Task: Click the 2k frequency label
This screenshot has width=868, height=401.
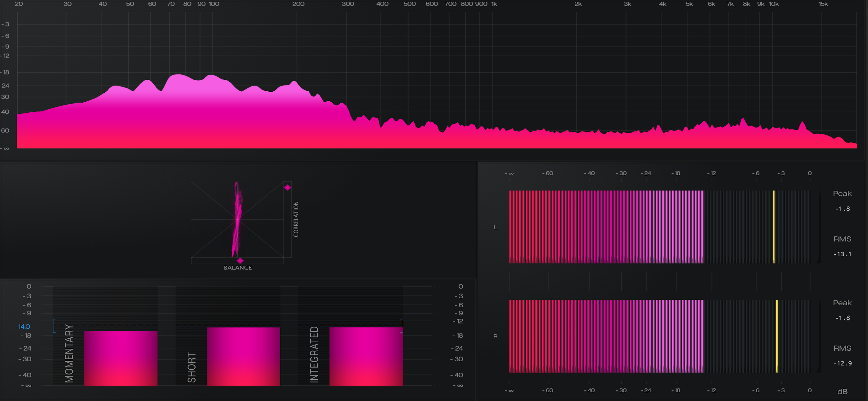Action: coord(578,4)
